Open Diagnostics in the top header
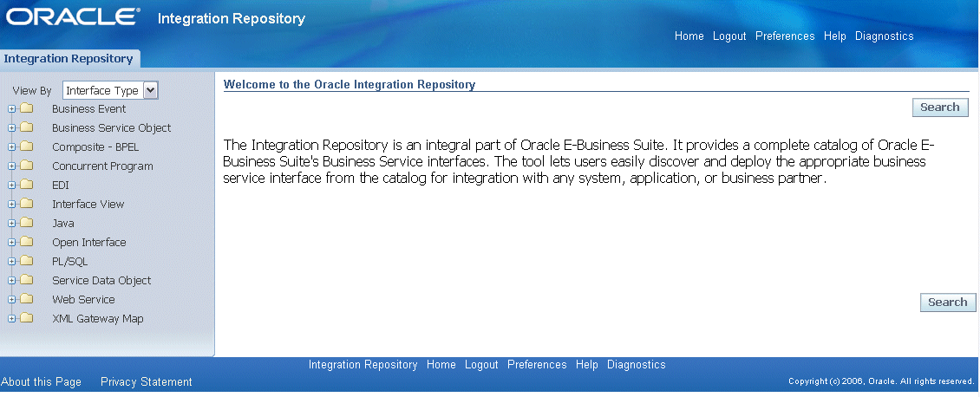This screenshot has height=397, width=980. pyautogui.click(x=885, y=36)
